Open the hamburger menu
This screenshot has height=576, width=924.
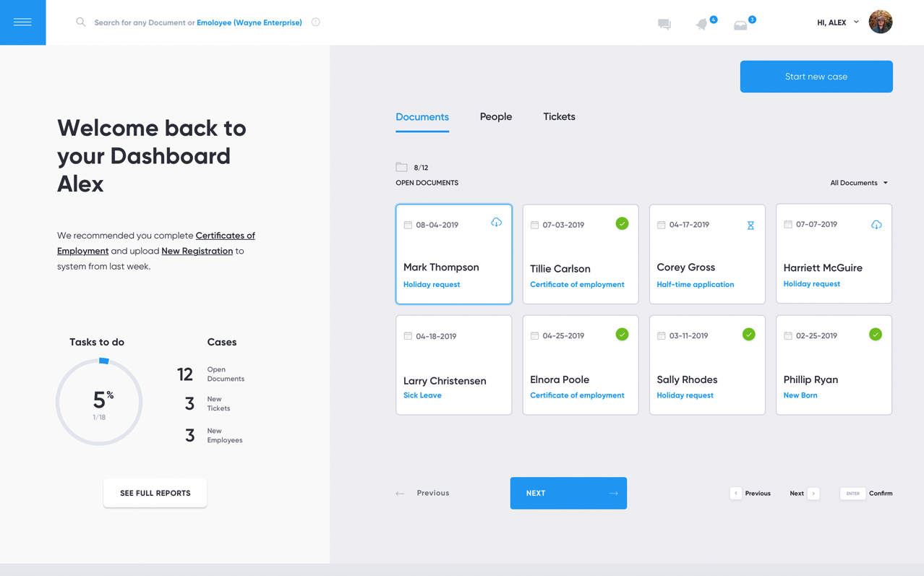point(22,22)
